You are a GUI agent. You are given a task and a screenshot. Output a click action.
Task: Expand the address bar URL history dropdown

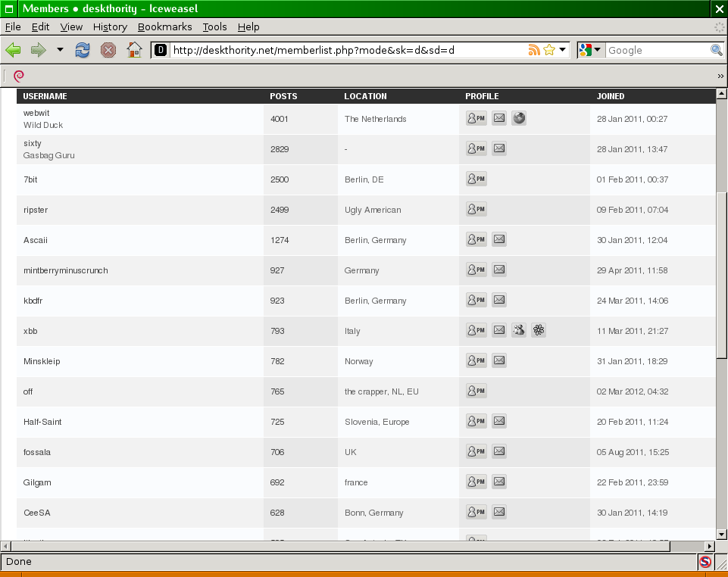563,50
